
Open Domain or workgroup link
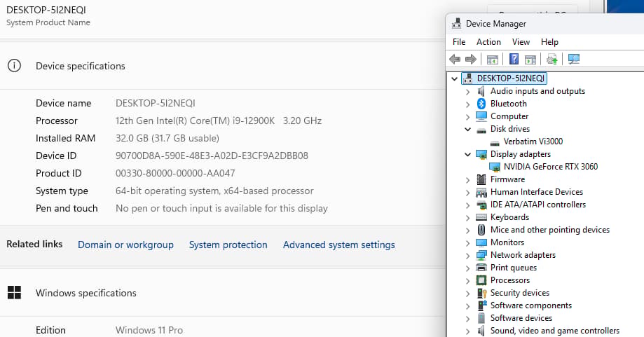pyautogui.click(x=125, y=245)
